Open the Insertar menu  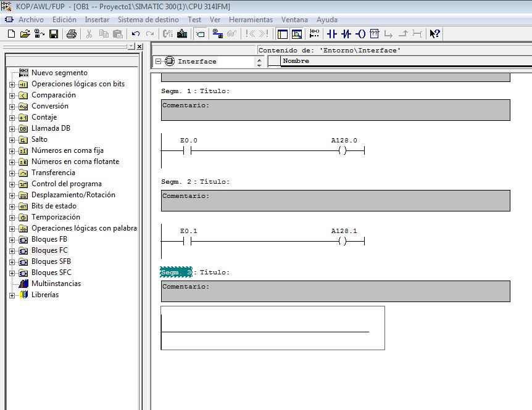pyautogui.click(x=97, y=20)
